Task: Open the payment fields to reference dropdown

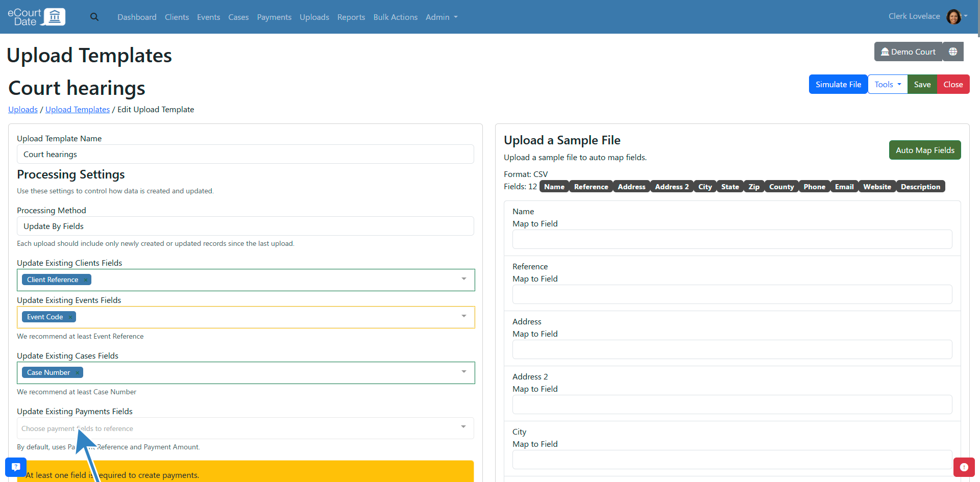Action: tap(246, 428)
